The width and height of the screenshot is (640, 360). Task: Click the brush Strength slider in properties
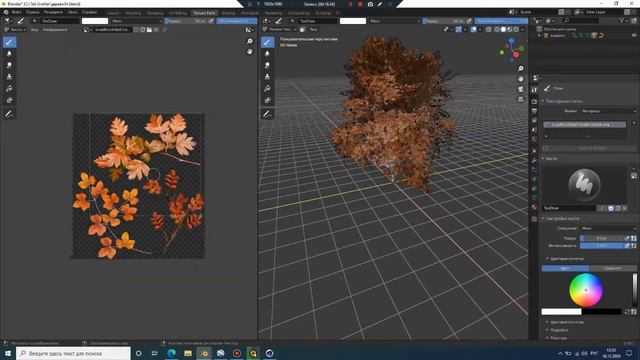point(602,246)
